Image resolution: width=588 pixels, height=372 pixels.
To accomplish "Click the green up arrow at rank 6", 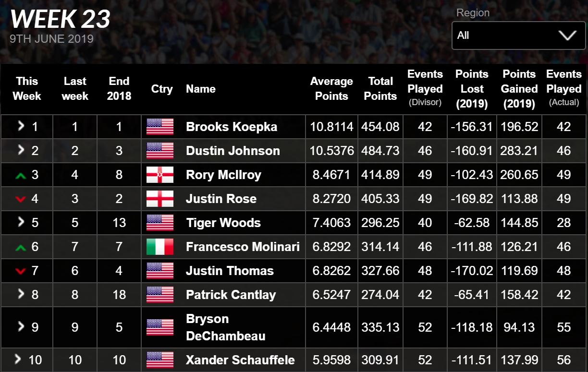I will pyautogui.click(x=20, y=248).
